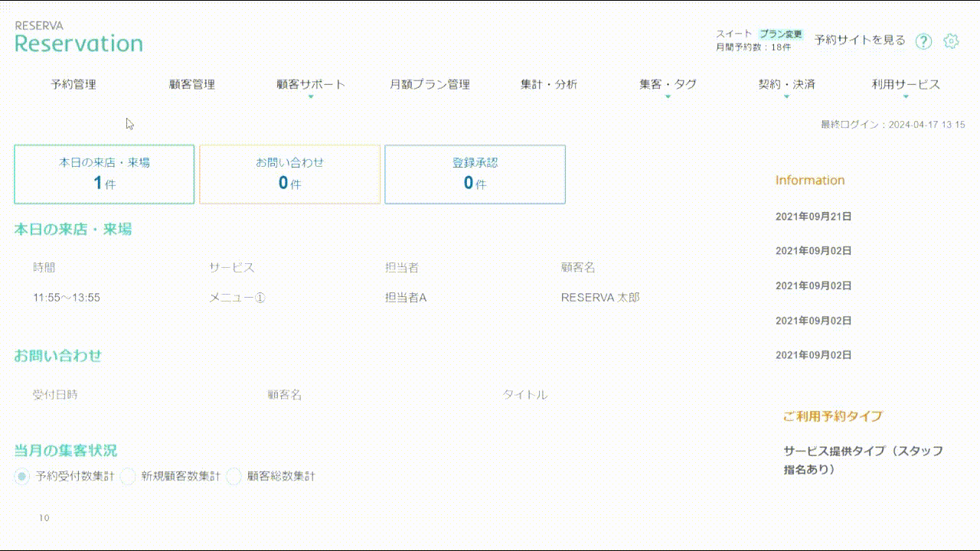Select the 顧客総数集計 radio button
Image resolution: width=980 pixels, height=551 pixels.
pos(234,476)
